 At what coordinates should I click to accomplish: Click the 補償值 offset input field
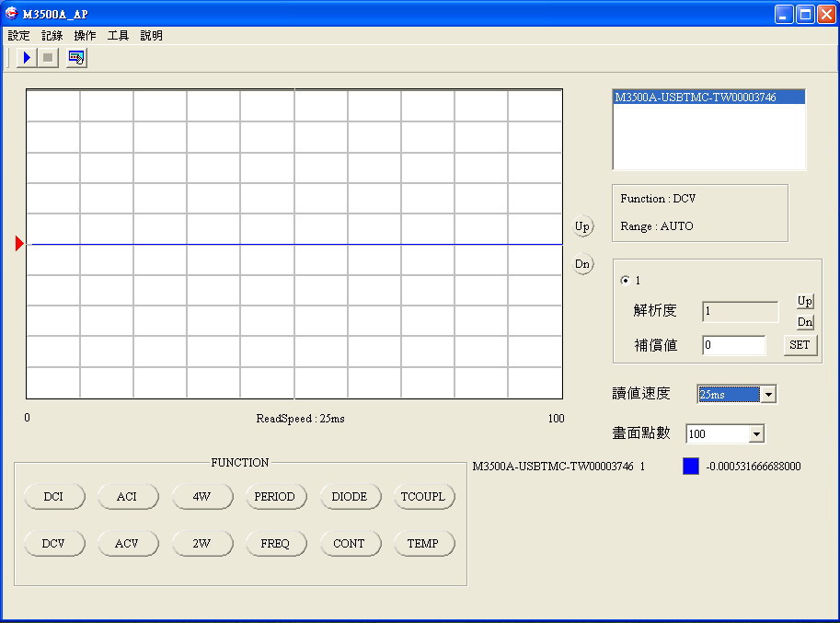(734, 345)
